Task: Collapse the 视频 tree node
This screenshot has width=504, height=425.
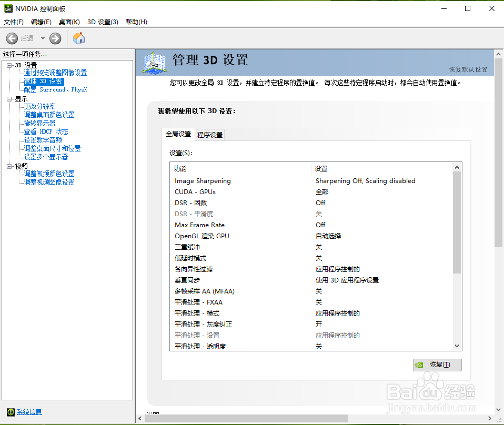Action: coord(9,166)
